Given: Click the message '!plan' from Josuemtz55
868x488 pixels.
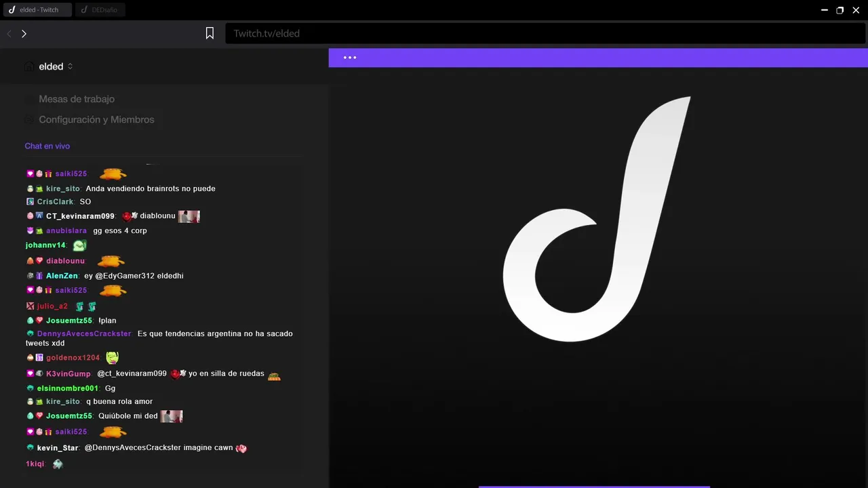Looking at the screenshot, I should tap(107, 321).
